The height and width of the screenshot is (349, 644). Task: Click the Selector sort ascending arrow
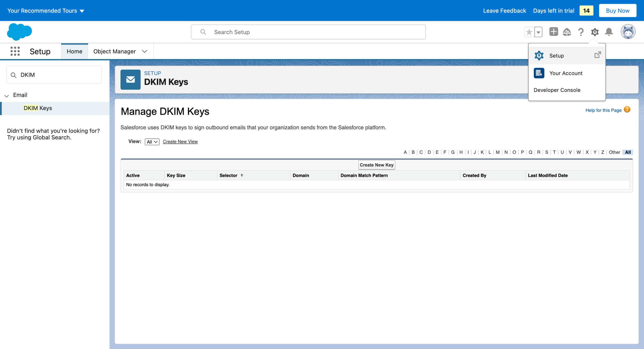pos(242,175)
